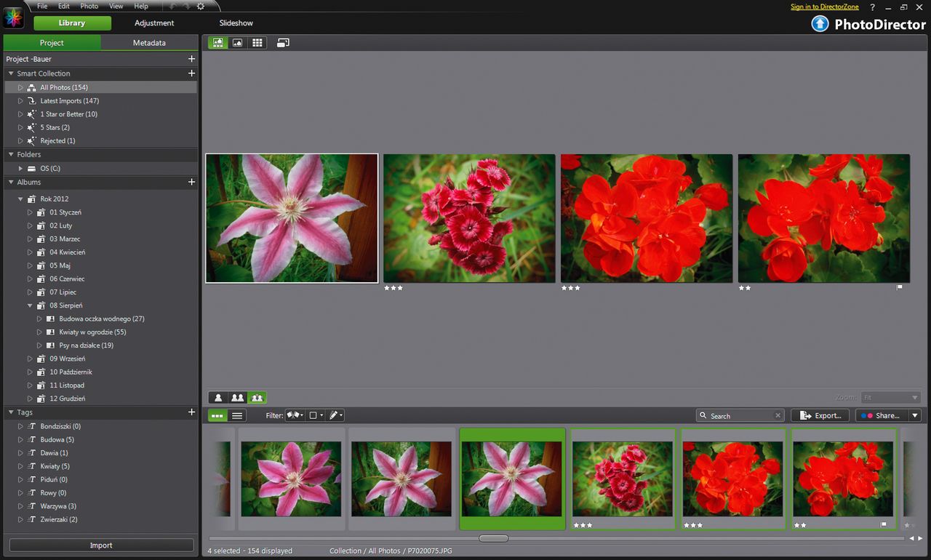
Task: Select the pink clematis photo in viewer
Action: click(292, 218)
